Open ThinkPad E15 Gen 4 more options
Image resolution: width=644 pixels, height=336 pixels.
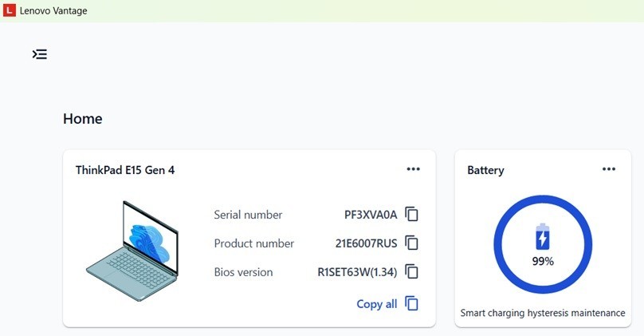413,169
